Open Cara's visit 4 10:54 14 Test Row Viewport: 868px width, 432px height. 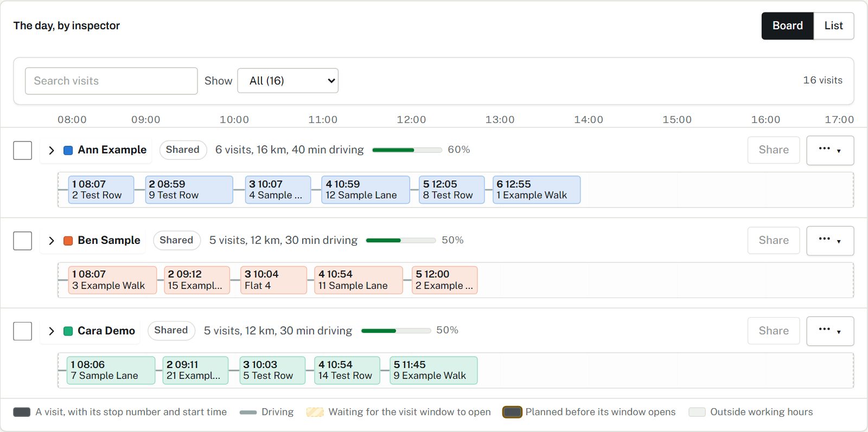347,370
